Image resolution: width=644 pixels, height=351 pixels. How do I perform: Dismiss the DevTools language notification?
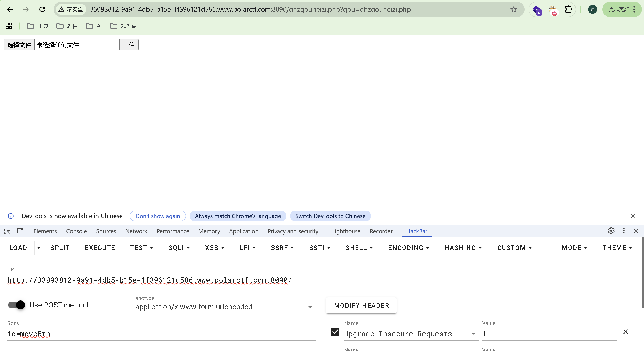[x=633, y=216]
